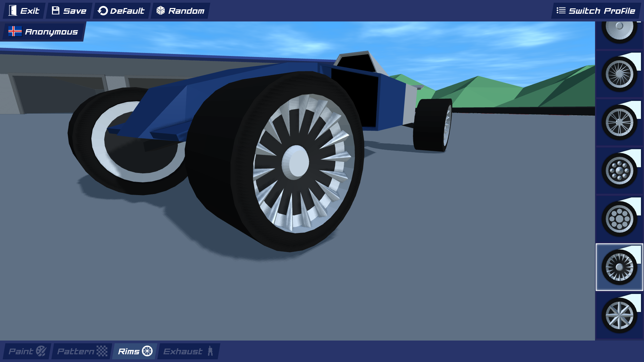Select the rim with small bolt circles

click(619, 171)
